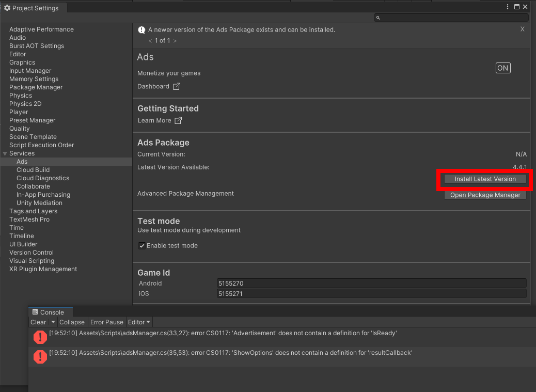Select Adaptive Performance settings

coord(41,29)
